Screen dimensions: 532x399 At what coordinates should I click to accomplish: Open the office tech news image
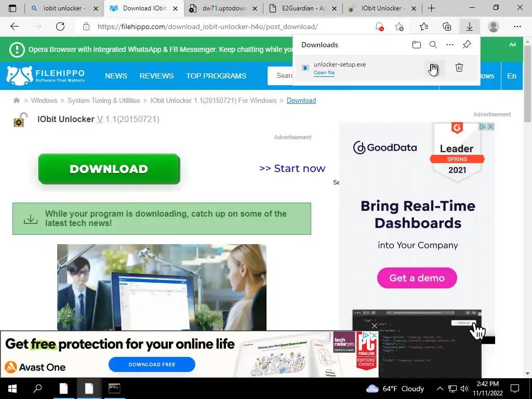162,287
